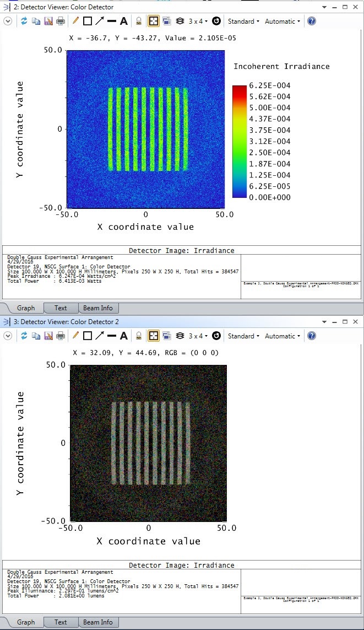Select text annotation A tool in Color Detector 2 window

[x=124, y=336]
